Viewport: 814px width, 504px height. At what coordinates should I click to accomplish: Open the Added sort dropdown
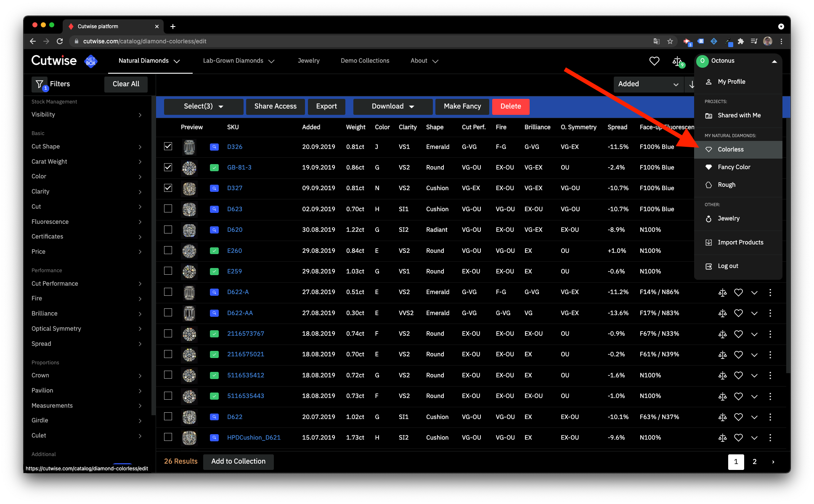(648, 84)
